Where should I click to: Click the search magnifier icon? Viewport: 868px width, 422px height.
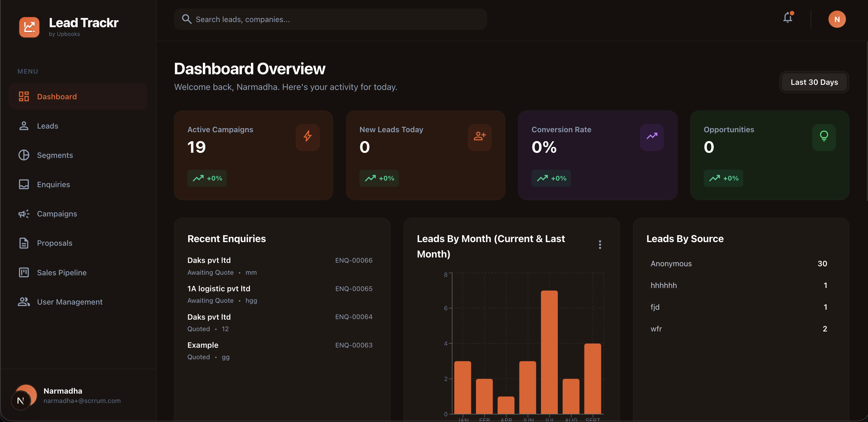tap(186, 19)
